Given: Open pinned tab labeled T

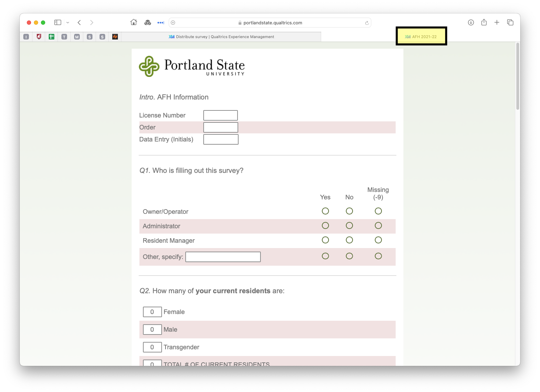Looking at the screenshot, I should click(64, 37).
